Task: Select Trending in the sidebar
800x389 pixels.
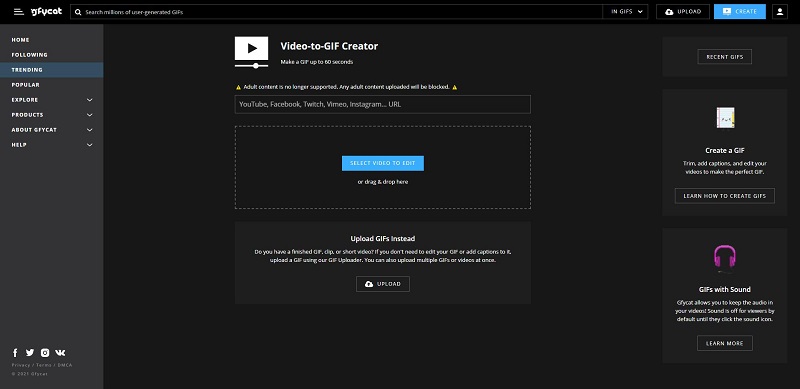Action: [x=52, y=70]
